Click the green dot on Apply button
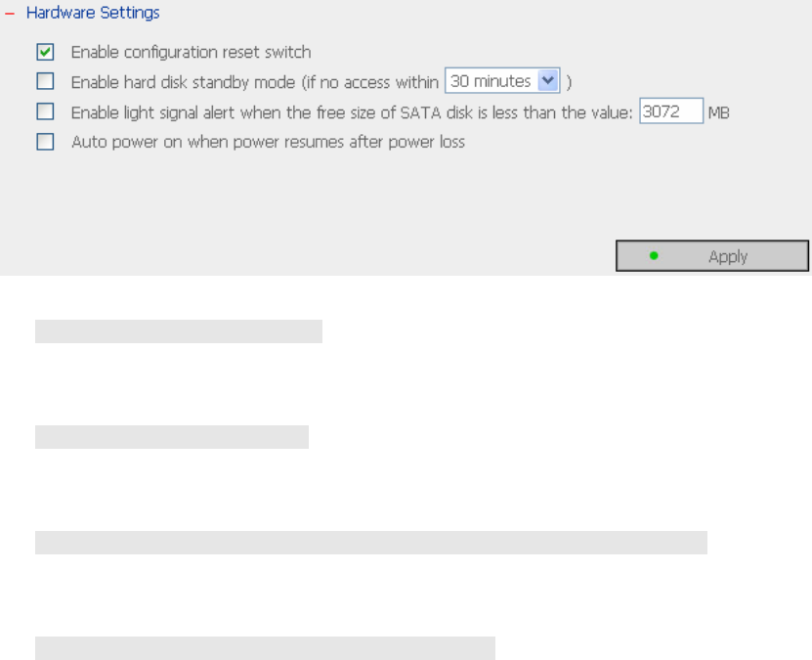The width and height of the screenshot is (812, 660). pyautogui.click(x=654, y=256)
